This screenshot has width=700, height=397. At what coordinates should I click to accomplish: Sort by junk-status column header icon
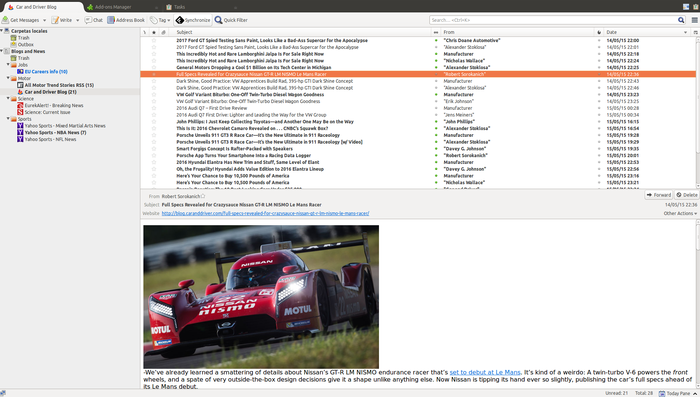[599, 32]
